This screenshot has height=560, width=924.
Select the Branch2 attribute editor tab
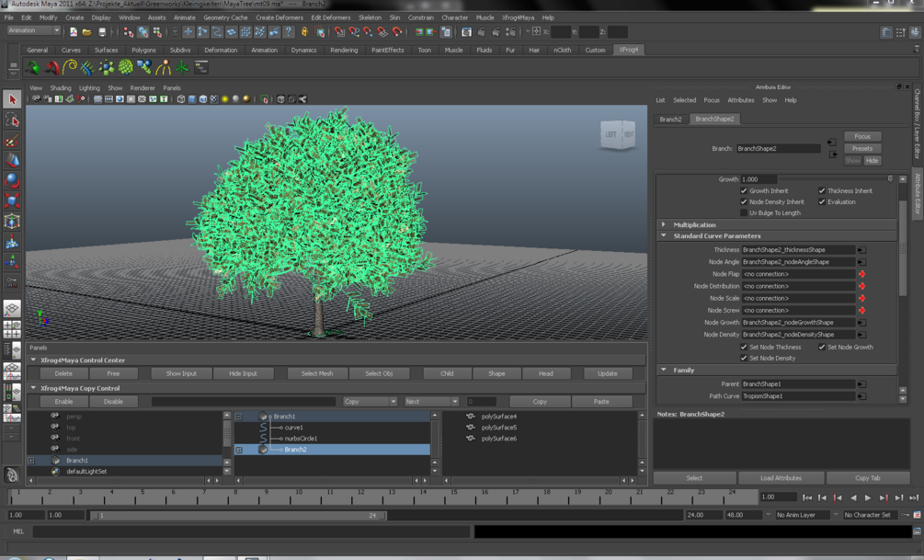(x=670, y=119)
